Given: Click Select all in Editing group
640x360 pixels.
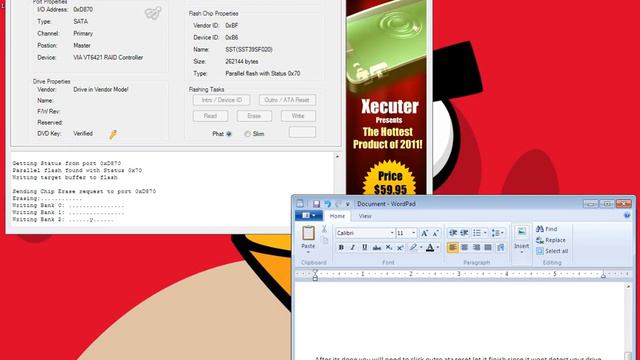Looking at the screenshot, I should click(x=552, y=251).
